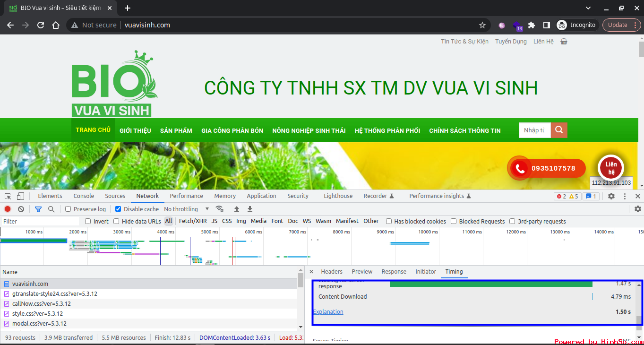The height and width of the screenshot is (345, 644).
Task: Click the Not secure warning icon
Action: [x=75, y=25]
